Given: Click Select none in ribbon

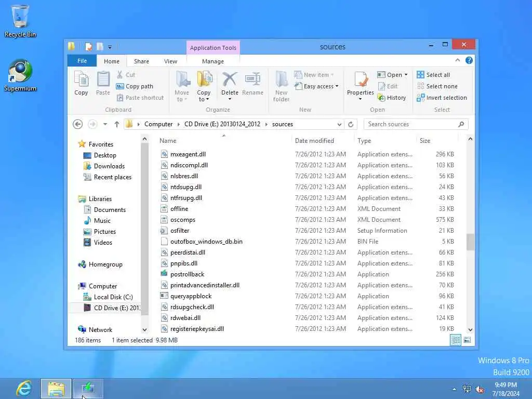Looking at the screenshot, I should tap(437, 86).
